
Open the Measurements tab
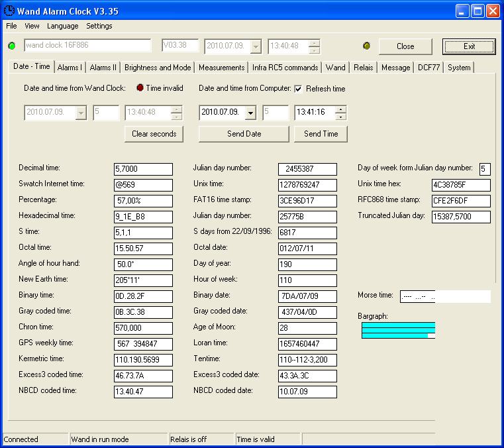[x=221, y=68]
